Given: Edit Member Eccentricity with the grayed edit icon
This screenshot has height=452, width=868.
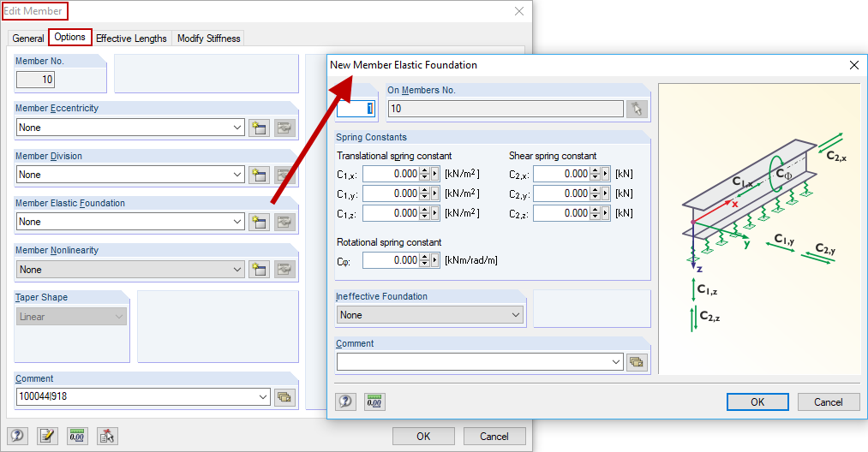Looking at the screenshot, I should [284, 128].
